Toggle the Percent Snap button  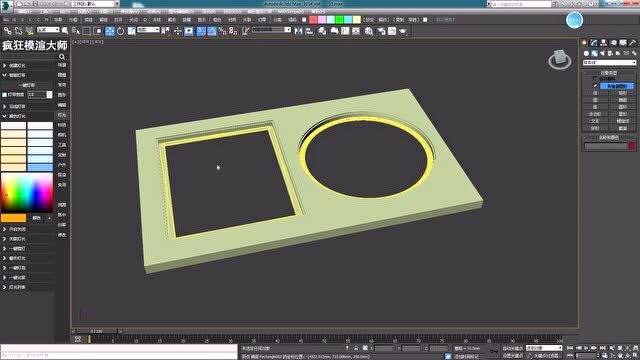click(x=222, y=31)
